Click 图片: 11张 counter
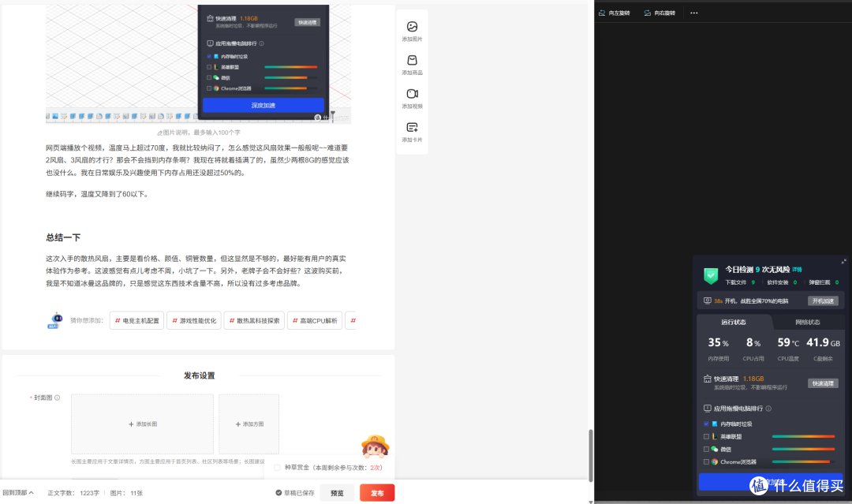The width and height of the screenshot is (852, 504). (126, 493)
